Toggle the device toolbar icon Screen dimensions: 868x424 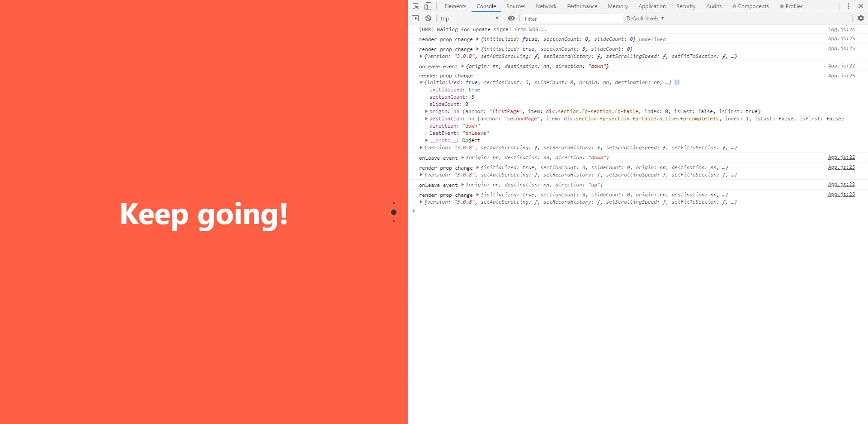(x=428, y=6)
